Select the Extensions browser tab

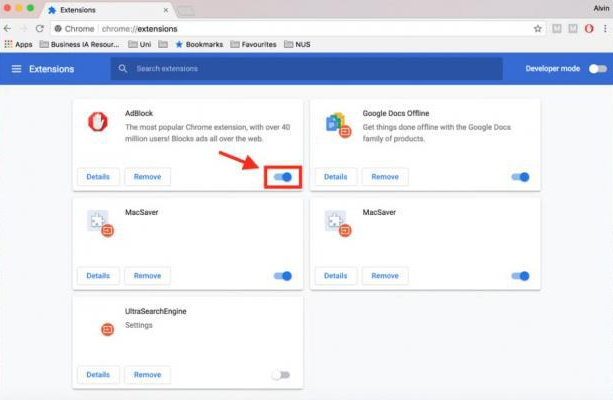[x=108, y=10]
